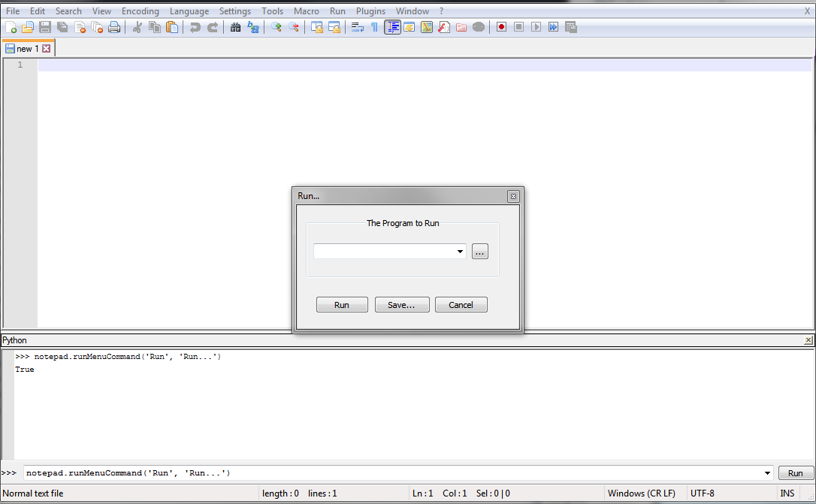Click the Monitoring (tail -f) toolbar icon

coord(479,28)
